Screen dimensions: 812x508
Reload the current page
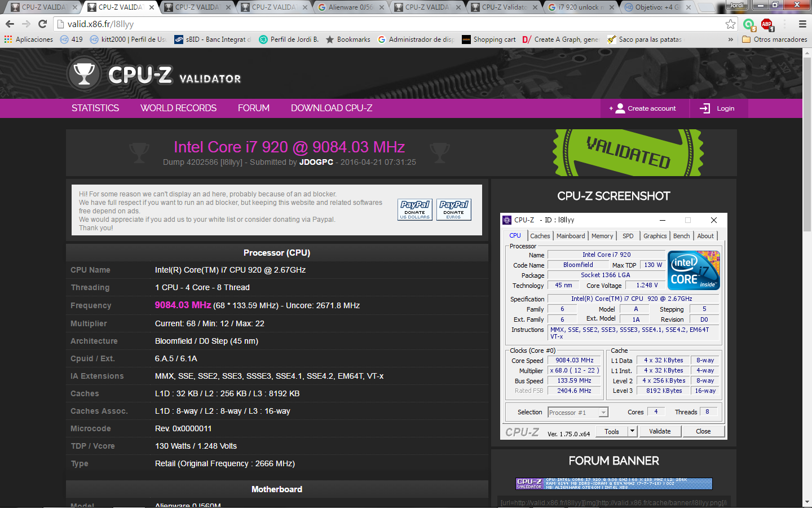[42, 24]
